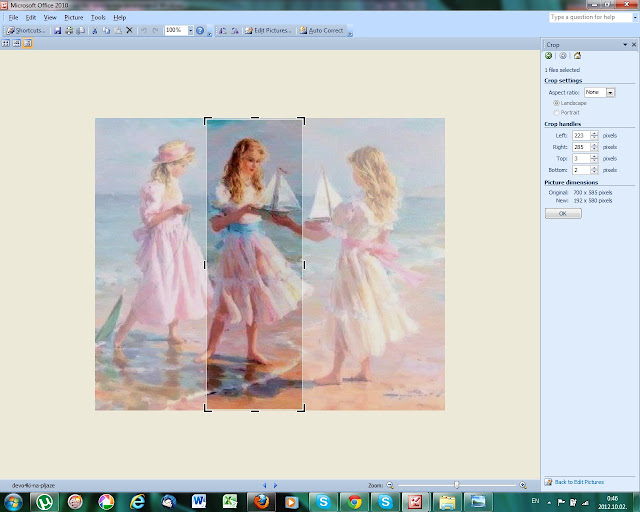Click the Save icon in toolbar
The height and width of the screenshot is (512, 640).
click(57, 31)
